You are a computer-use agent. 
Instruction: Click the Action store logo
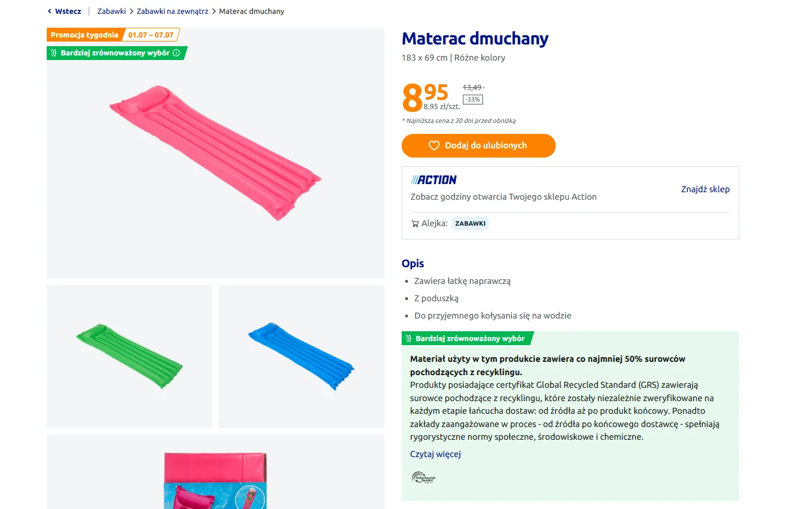pos(433,180)
